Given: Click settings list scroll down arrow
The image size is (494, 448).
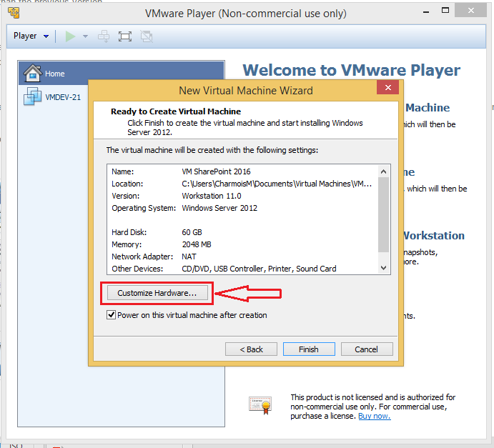Looking at the screenshot, I should coord(383,268).
